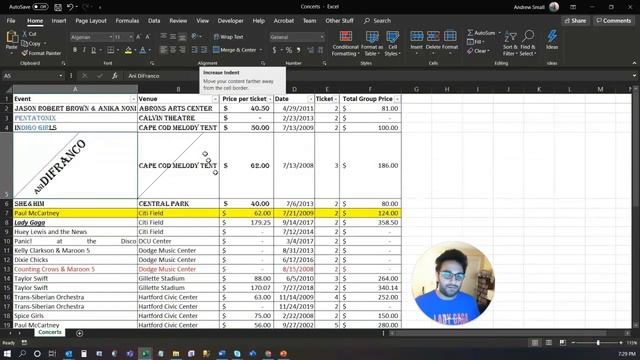
Task: Open the Venue column filter dropdown
Action: pyautogui.click(x=215, y=99)
